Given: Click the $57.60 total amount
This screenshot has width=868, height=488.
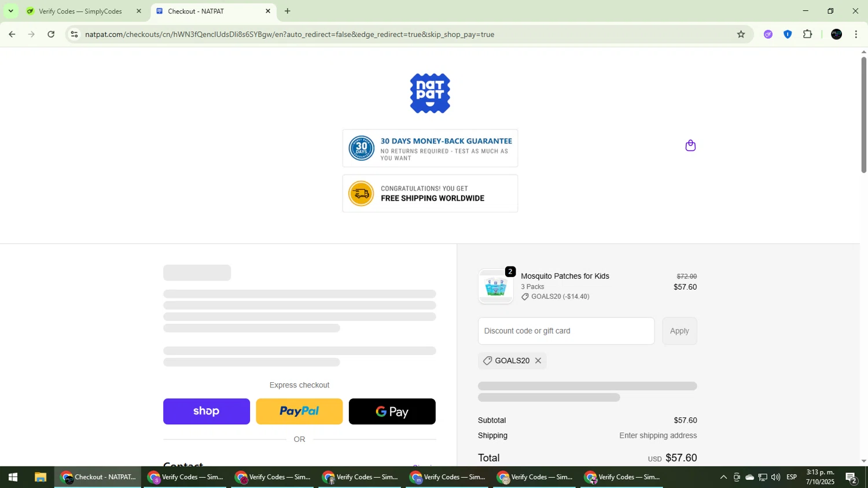Looking at the screenshot, I should [681, 458].
